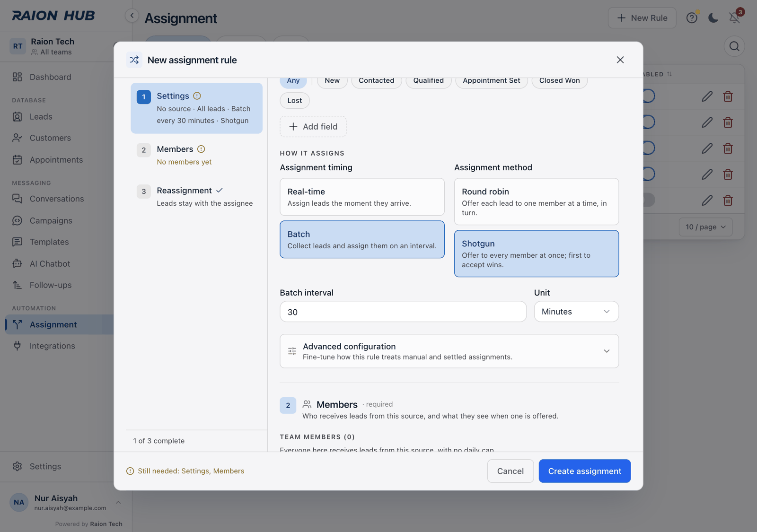This screenshot has height=532, width=757.
Task: Collapse the sidebar with the chevron button
Action: pos(132,16)
